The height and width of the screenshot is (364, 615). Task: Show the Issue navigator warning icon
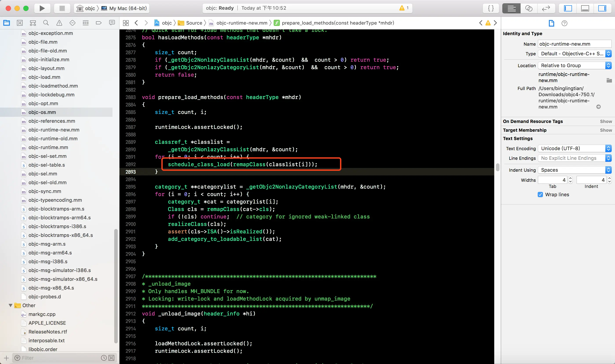pos(59,23)
